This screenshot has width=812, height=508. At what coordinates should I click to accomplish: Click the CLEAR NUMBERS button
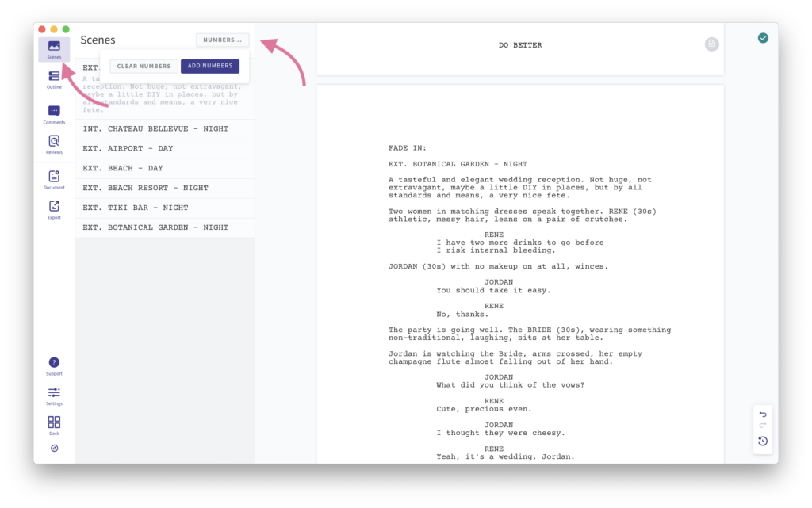pyautogui.click(x=143, y=66)
